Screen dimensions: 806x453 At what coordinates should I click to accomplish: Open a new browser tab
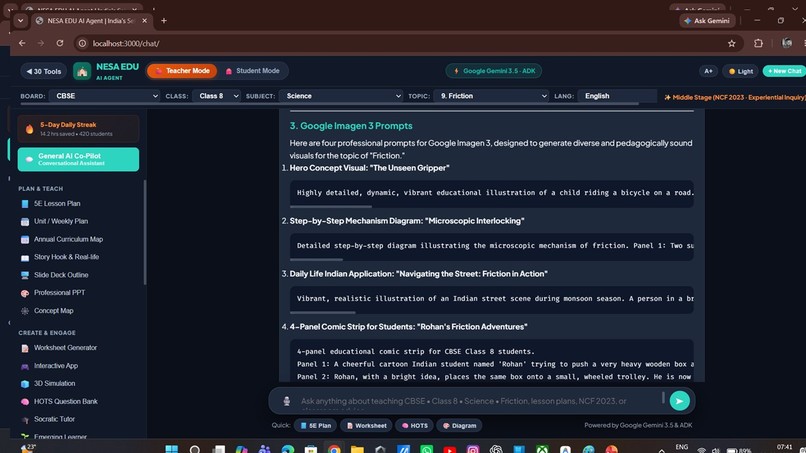[164, 21]
